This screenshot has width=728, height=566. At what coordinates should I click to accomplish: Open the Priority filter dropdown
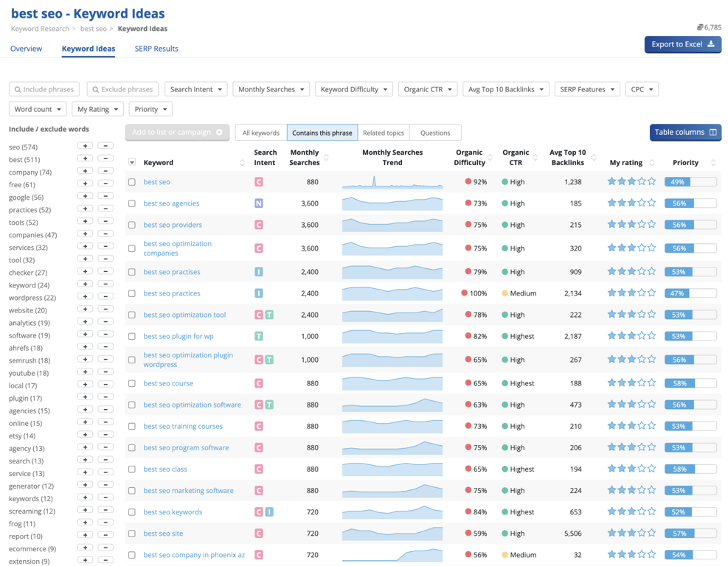150,109
